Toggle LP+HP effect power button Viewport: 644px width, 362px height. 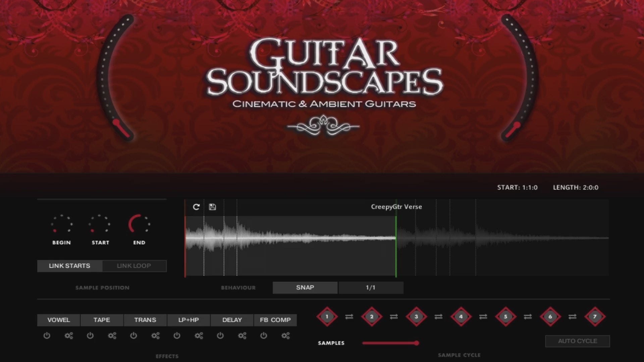coord(177,336)
